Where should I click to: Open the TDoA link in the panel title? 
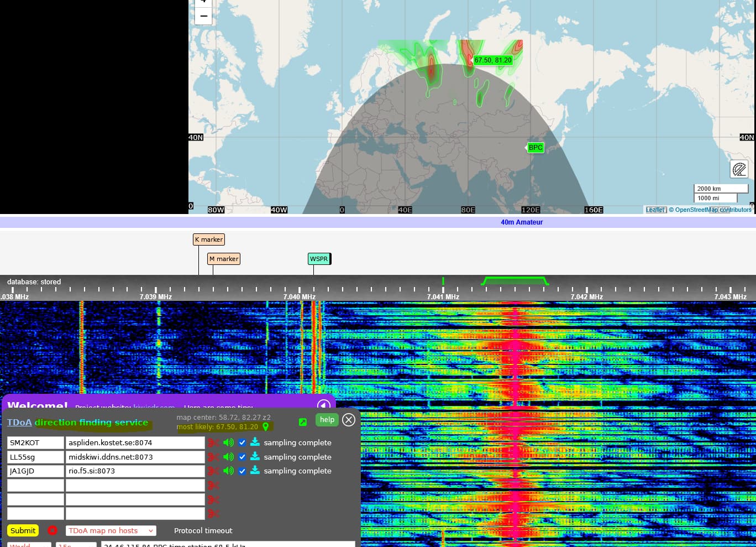click(x=19, y=423)
